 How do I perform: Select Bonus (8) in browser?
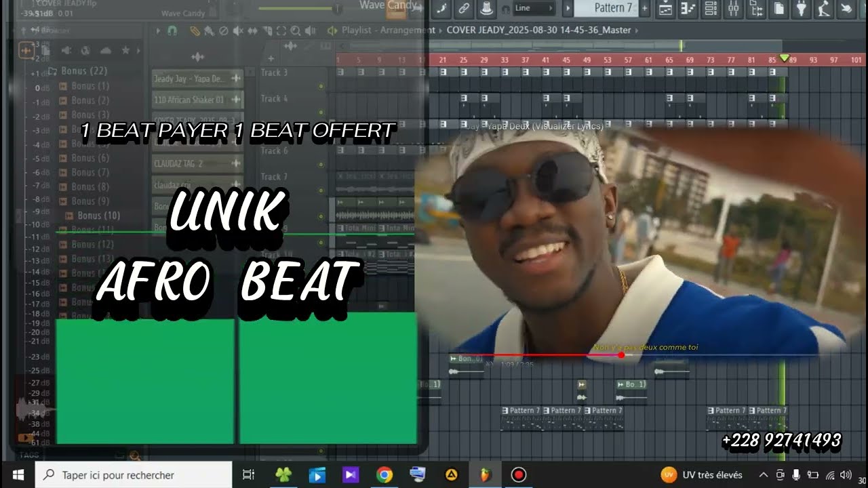click(x=84, y=186)
